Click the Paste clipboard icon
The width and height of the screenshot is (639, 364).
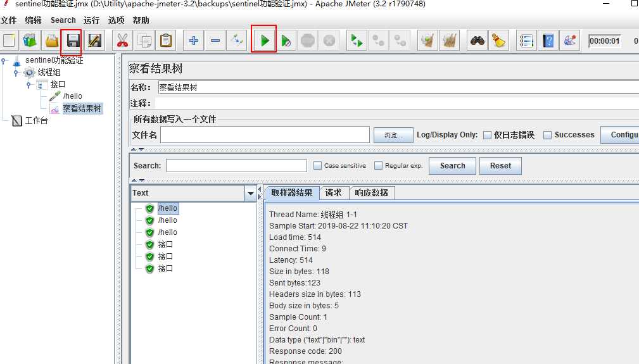pyautogui.click(x=165, y=41)
